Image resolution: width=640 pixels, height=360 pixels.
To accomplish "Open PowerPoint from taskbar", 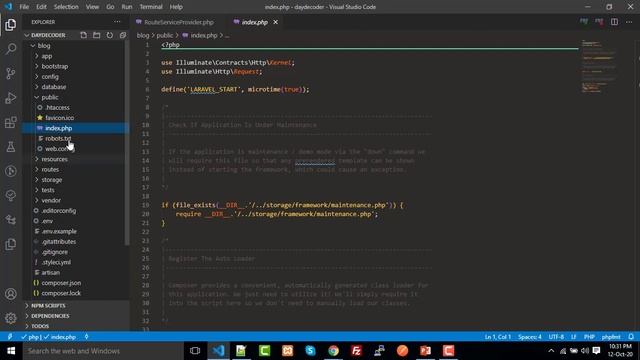I will pyautogui.click(x=425, y=351).
